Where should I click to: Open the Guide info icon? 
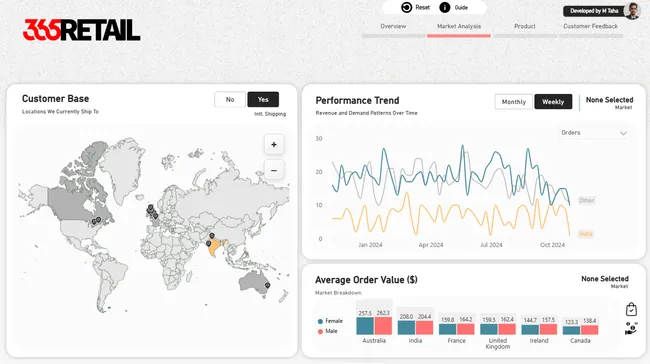pos(445,7)
